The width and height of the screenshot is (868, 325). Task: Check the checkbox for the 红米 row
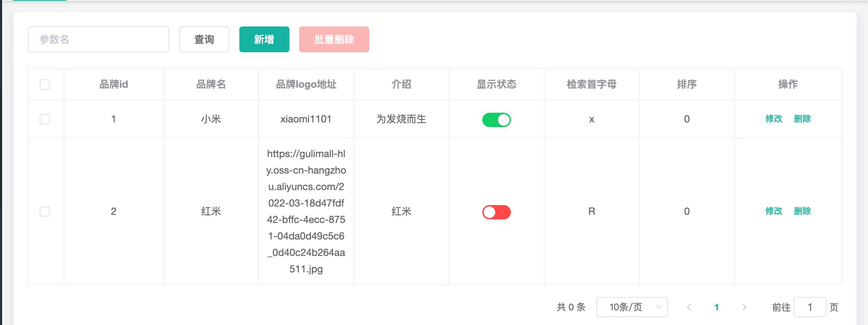point(45,212)
